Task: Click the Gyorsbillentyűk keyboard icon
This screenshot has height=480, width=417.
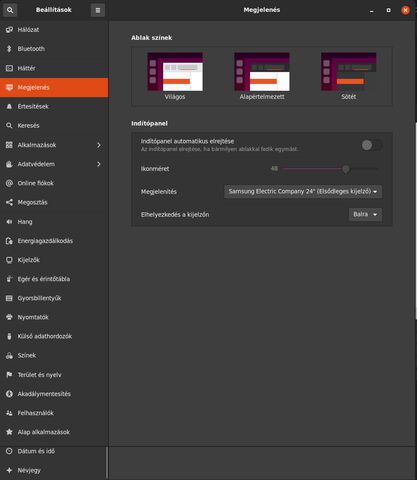Action: click(x=9, y=298)
